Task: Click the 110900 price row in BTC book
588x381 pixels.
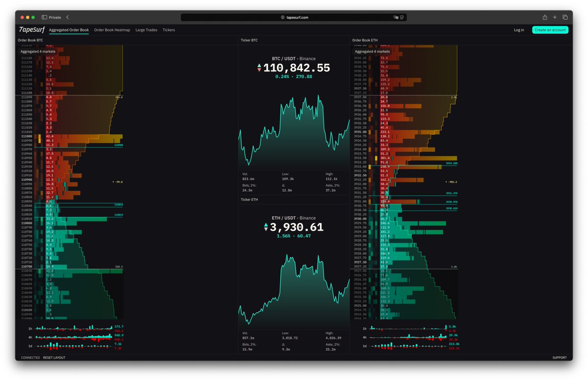Action: pyautogui.click(x=71, y=179)
